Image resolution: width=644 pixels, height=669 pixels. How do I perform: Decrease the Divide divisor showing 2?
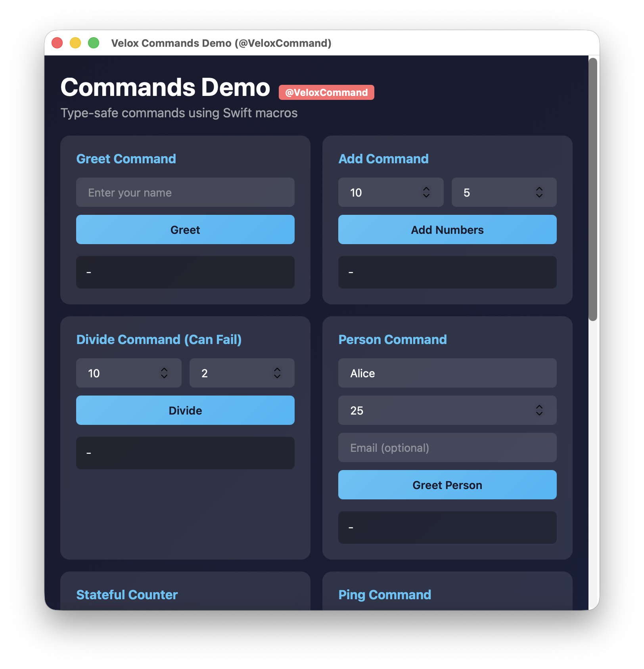click(277, 376)
